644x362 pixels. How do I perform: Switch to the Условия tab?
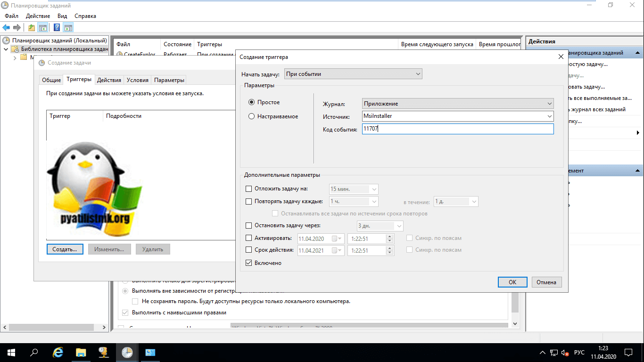click(138, 80)
